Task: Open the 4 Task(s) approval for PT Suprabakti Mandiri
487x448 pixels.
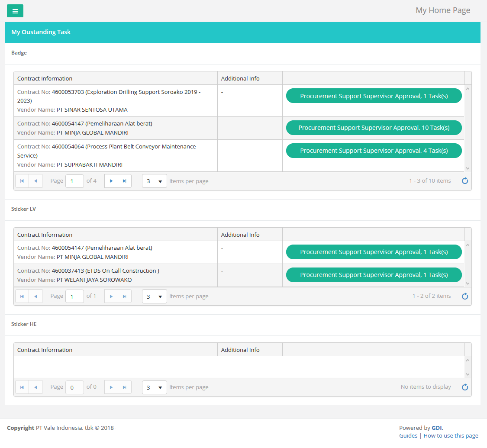Action: click(x=374, y=151)
